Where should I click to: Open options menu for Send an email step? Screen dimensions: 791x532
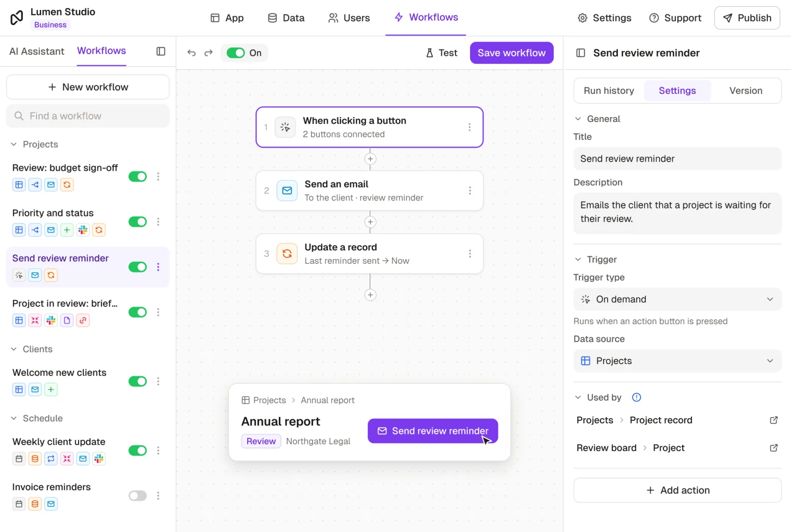[469, 191]
